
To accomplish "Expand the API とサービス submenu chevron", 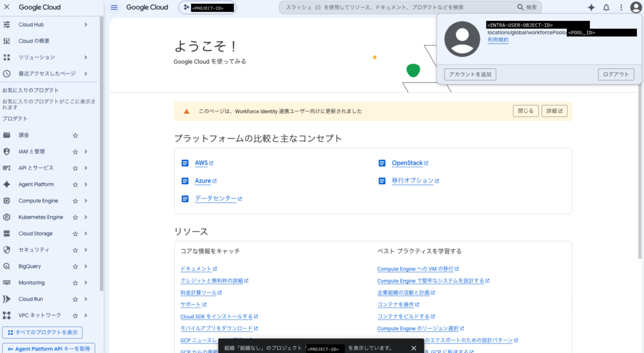I will (x=86, y=168).
